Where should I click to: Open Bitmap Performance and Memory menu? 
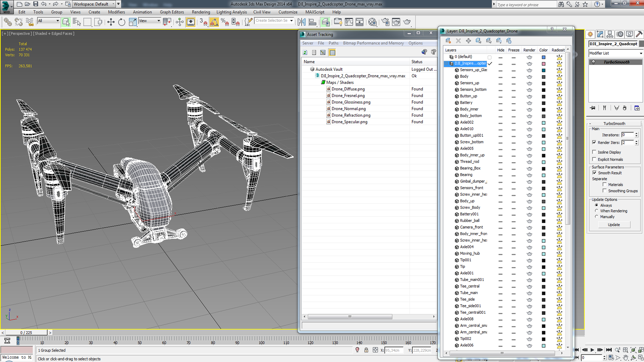point(373,43)
